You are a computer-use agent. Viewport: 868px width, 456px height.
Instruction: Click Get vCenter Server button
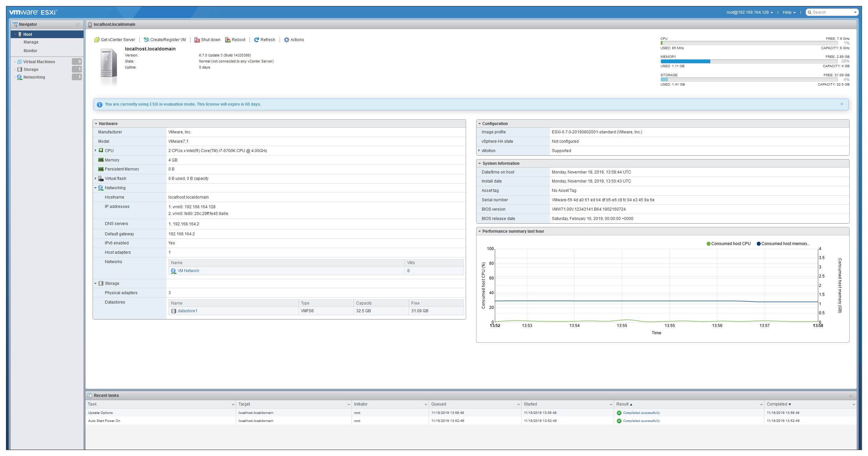coord(115,40)
